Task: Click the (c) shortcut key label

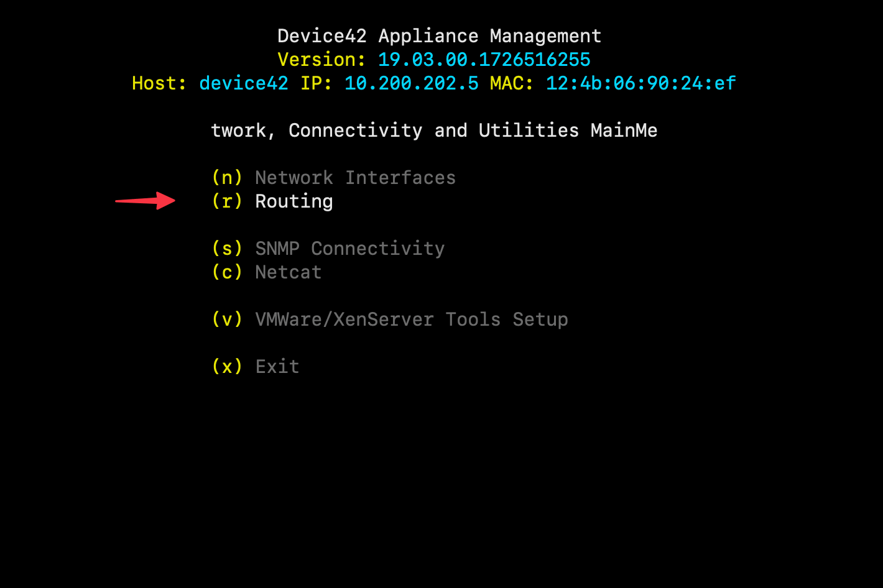Action: [226, 272]
